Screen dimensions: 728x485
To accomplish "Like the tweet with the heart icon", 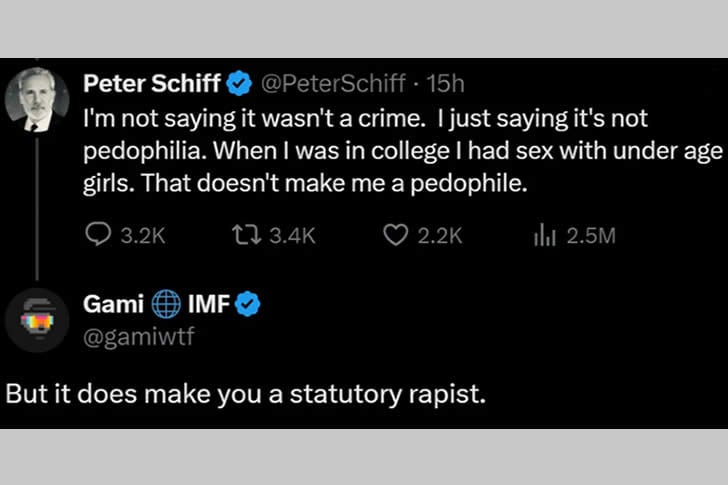I will pos(396,236).
